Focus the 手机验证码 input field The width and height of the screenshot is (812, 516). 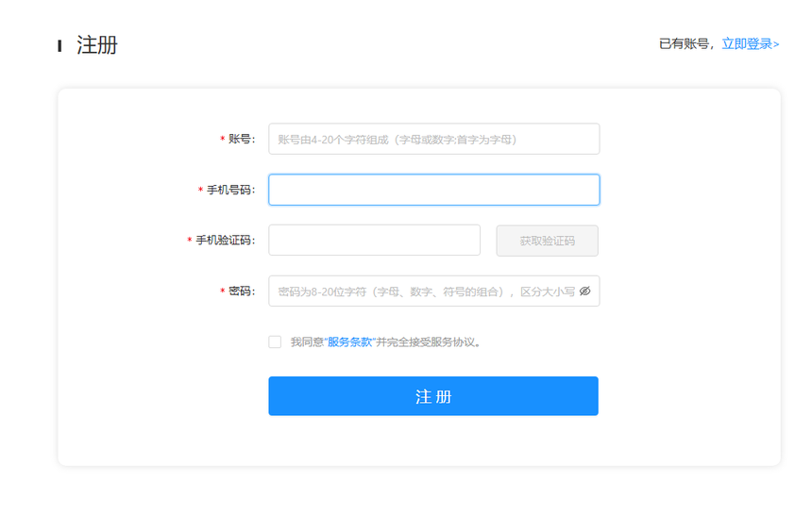click(375, 241)
